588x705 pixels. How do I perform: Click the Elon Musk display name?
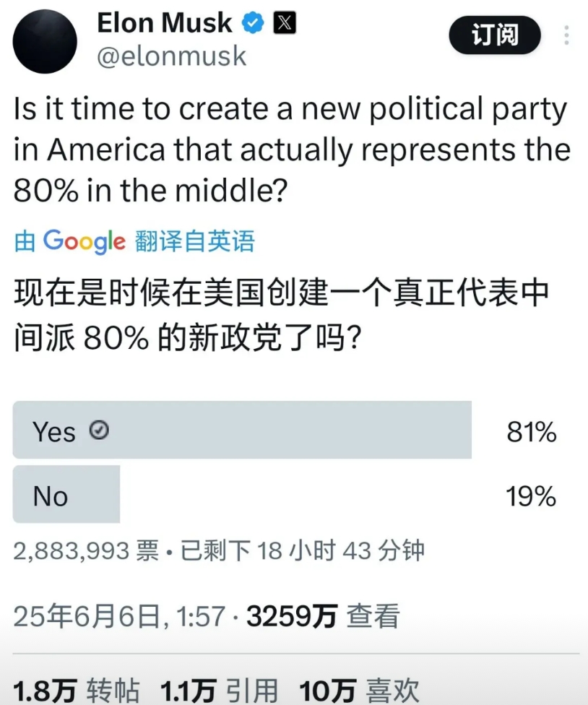(x=164, y=23)
